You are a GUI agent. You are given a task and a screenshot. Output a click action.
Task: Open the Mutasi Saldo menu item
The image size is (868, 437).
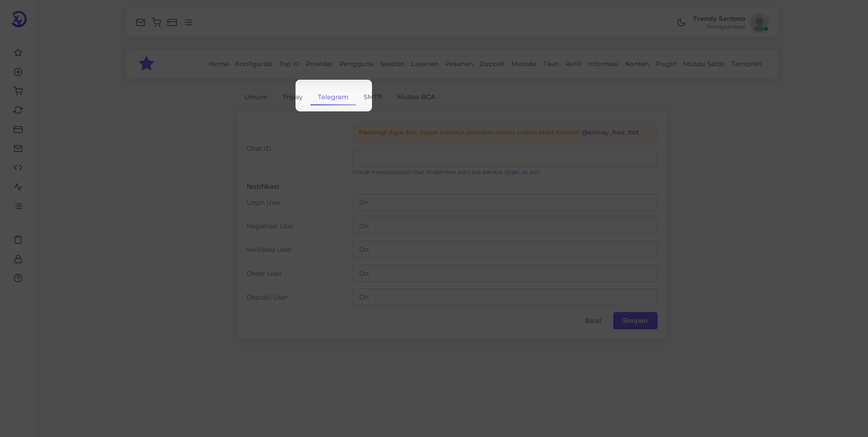[x=704, y=64]
